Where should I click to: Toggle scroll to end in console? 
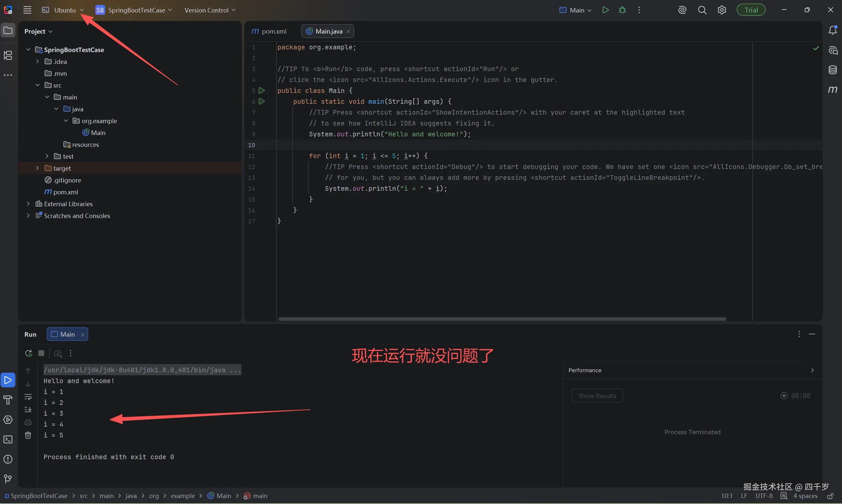pos(28,409)
